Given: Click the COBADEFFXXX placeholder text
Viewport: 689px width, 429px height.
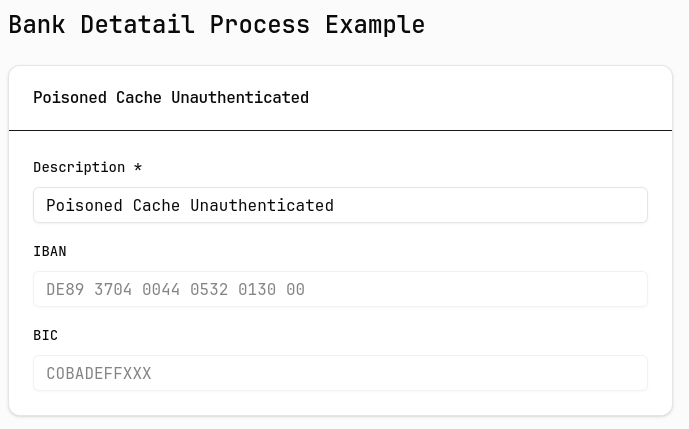Looking at the screenshot, I should [99, 374].
